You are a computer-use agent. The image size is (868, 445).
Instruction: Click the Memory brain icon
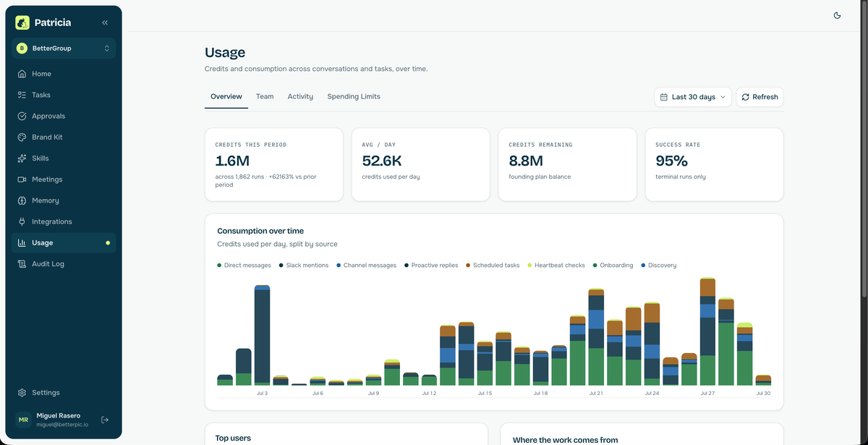(22, 200)
